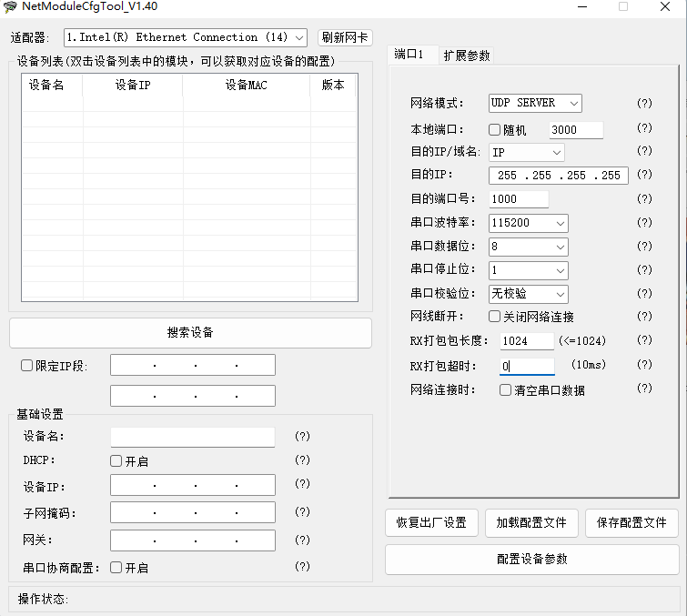Enable the 随机 local port checkbox
The height and width of the screenshot is (616, 687).
click(x=495, y=130)
